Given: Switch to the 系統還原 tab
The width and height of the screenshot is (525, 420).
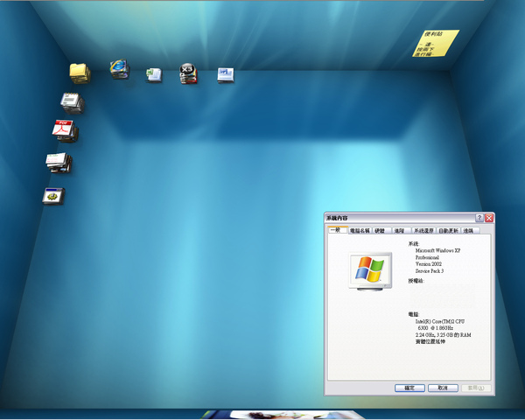Looking at the screenshot, I should pyautogui.click(x=423, y=230).
